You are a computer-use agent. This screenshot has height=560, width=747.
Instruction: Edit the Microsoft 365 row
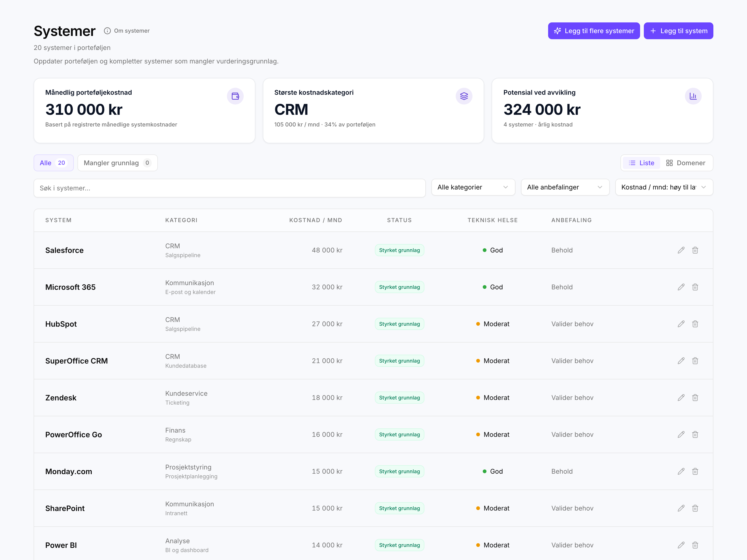coord(681,287)
